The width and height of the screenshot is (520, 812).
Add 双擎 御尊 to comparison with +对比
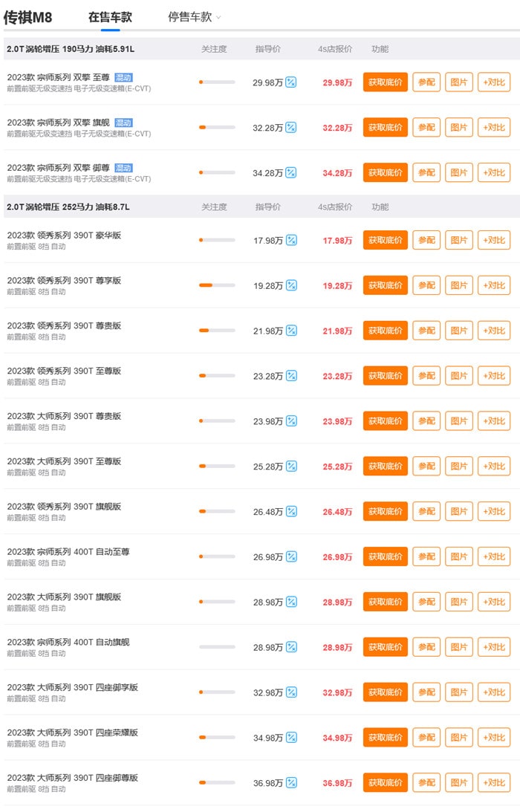[493, 172]
